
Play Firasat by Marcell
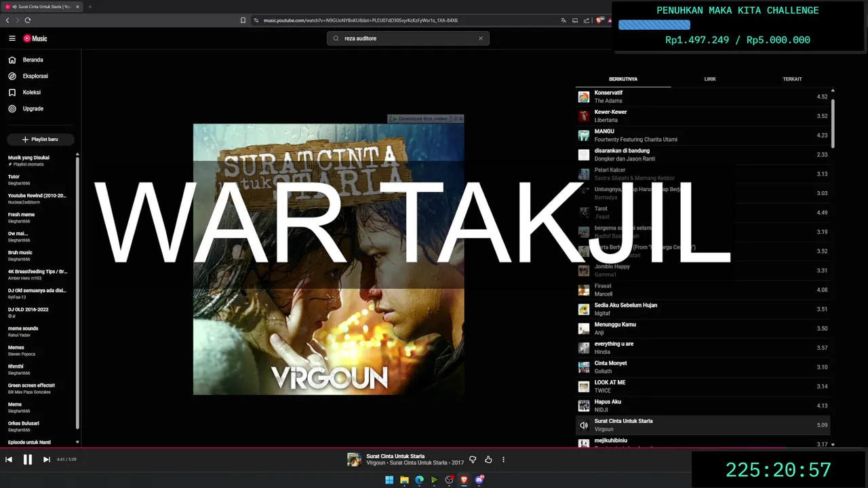[703, 290]
